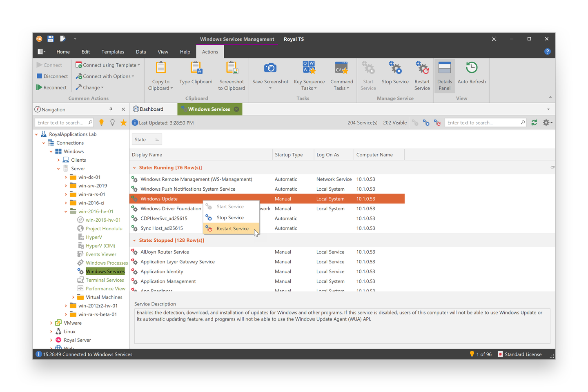Collapse the State: Running group
588x392 pixels.
coord(134,168)
